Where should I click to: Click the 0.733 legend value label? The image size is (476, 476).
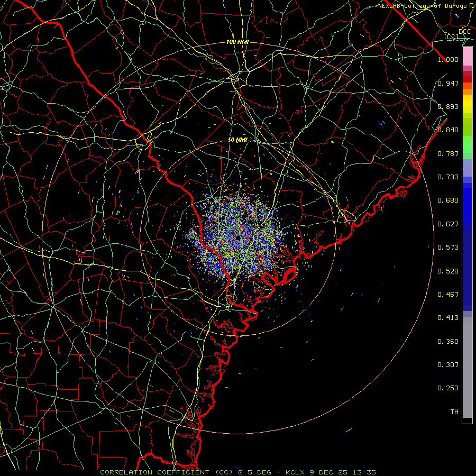448,177
